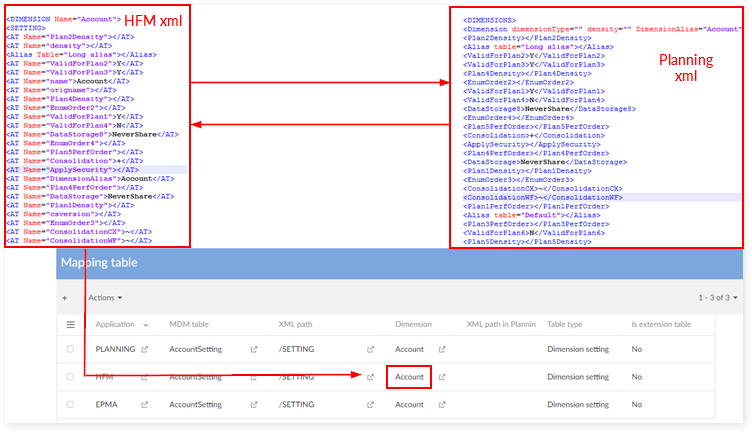Open link icon beside HFM Account dimension
752x432 pixels.
click(442, 377)
